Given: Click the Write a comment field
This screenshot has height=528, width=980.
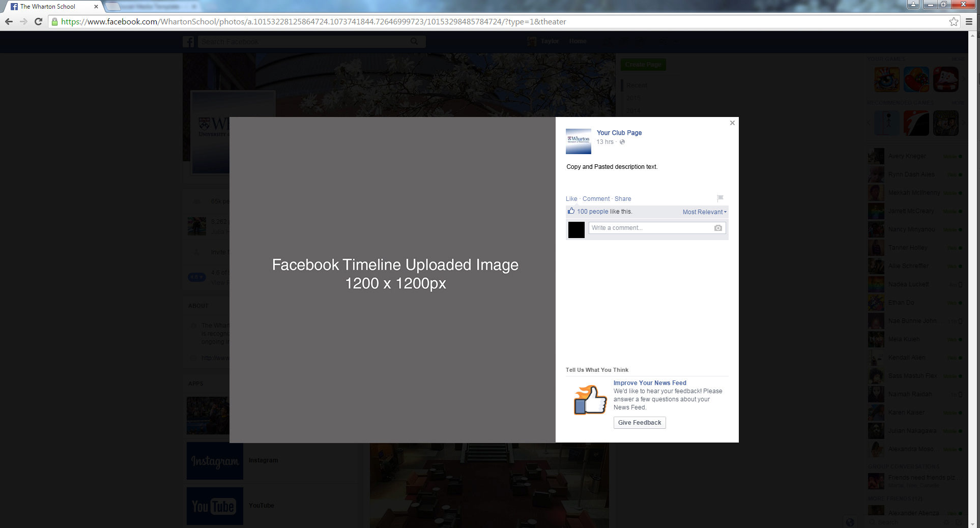Looking at the screenshot, I should [657, 228].
